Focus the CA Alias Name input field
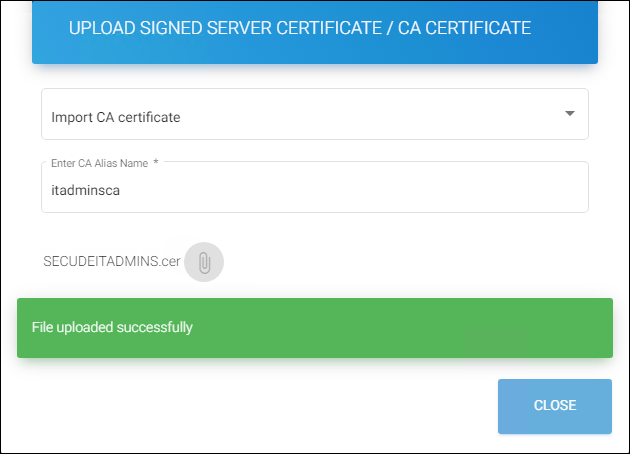The image size is (630, 454). 314,188
